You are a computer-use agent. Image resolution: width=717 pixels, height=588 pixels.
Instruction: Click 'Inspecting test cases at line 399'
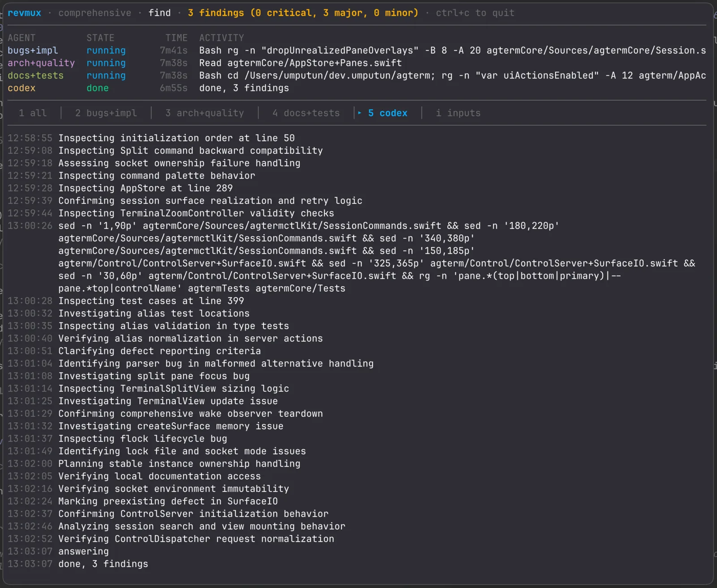pyautogui.click(x=151, y=301)
